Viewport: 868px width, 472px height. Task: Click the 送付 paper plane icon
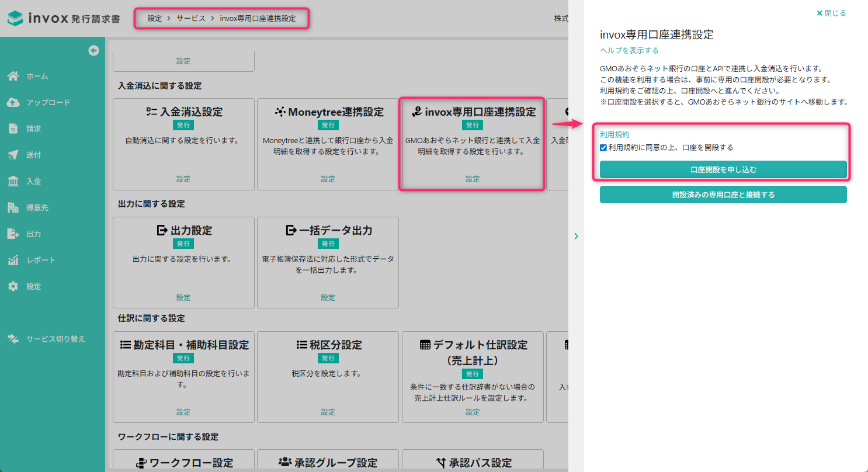(x=13, y=155)
